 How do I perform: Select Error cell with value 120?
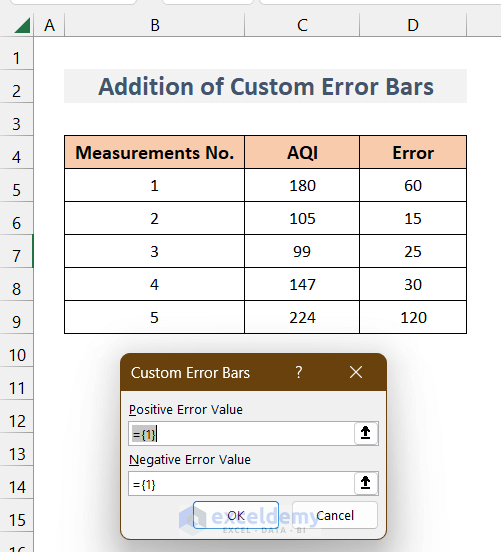(x=413, y=317)
